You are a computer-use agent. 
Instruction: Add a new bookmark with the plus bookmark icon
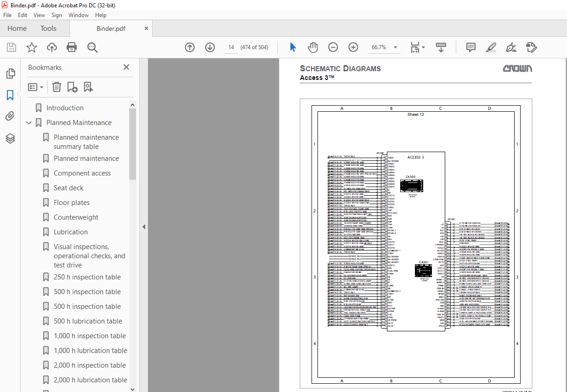pos(72,87)
